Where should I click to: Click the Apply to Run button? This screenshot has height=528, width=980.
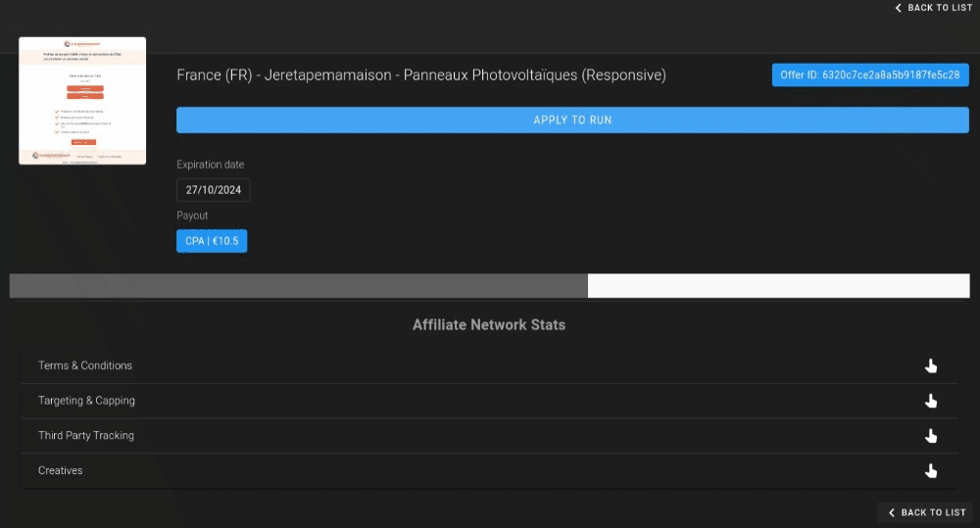tap(572, 120)
